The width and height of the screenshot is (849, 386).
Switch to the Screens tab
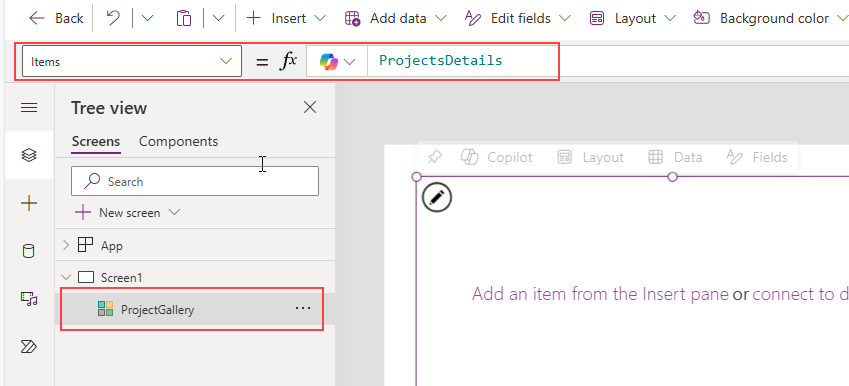tap(96, 141)
